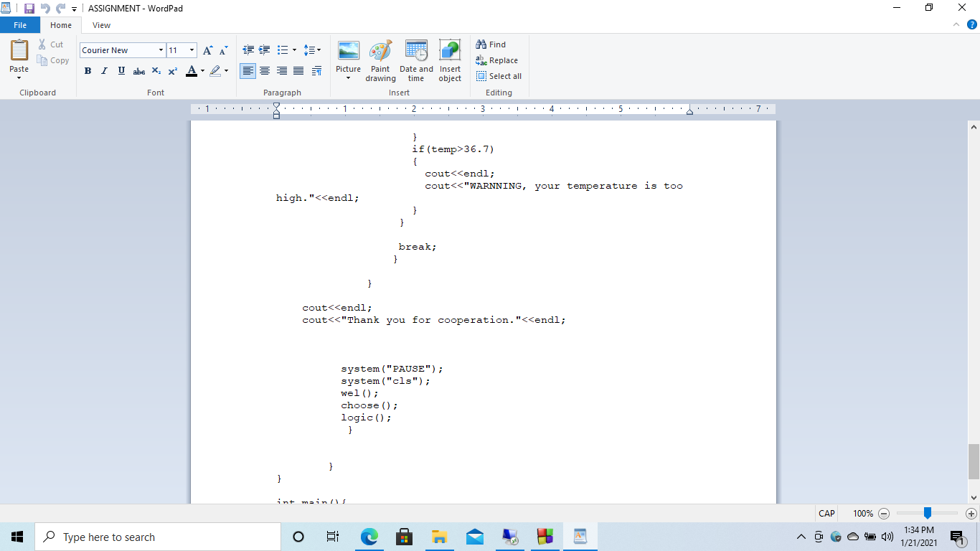The height and width of the screenshot is (551, 980).
Task: Click the vertical scrollbar thumb
Action: pos(974,461)
